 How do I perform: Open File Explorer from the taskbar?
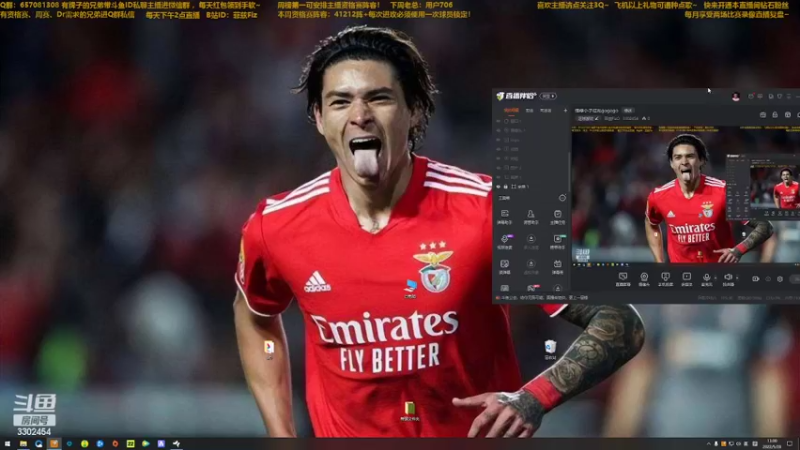point(23,444)
